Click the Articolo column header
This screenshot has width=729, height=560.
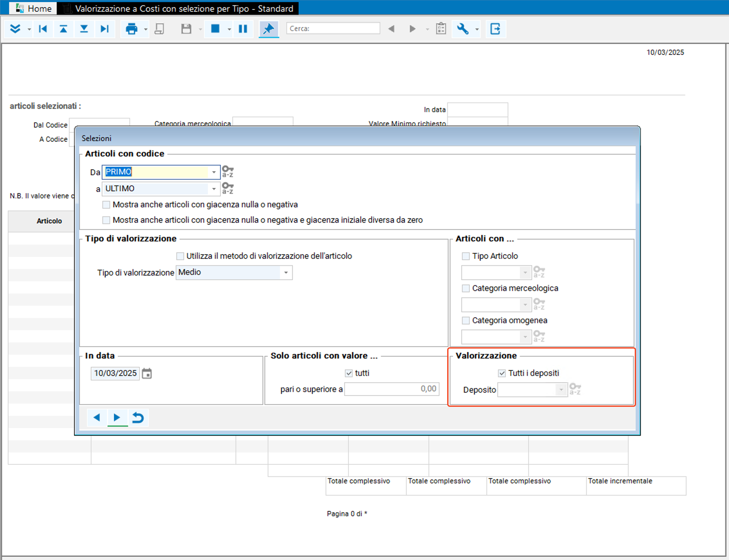(x=49, y=221)
